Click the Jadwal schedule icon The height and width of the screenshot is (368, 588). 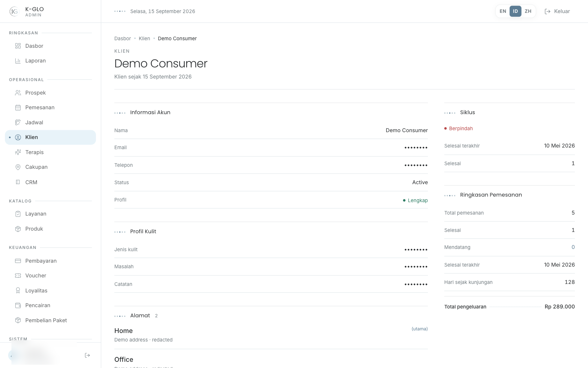pyautogui.click(x=18, y=123)
